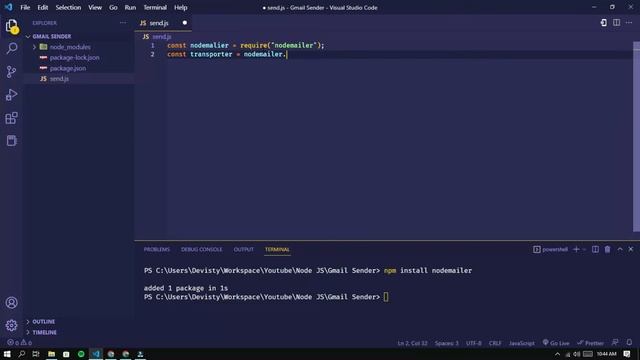Open the Run and Debug view

click(12, 95)
